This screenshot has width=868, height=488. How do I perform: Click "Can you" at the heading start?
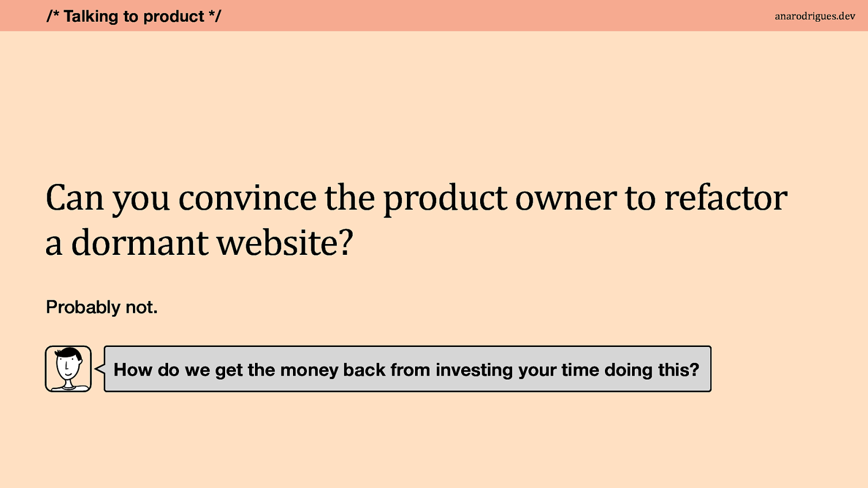[x=108, y=199]
